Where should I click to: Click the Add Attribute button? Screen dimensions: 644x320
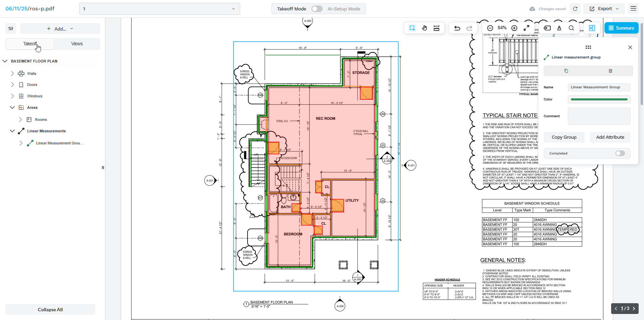click(610, 137)
